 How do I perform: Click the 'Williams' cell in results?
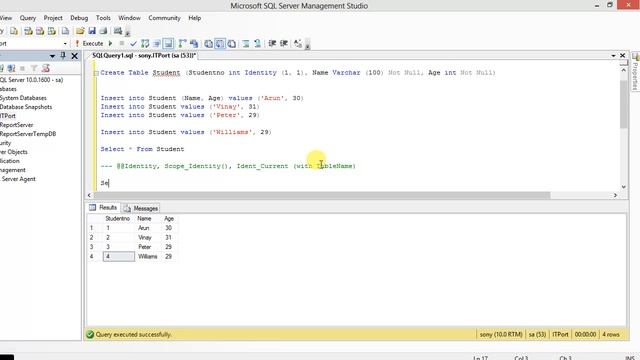point(148,256)
